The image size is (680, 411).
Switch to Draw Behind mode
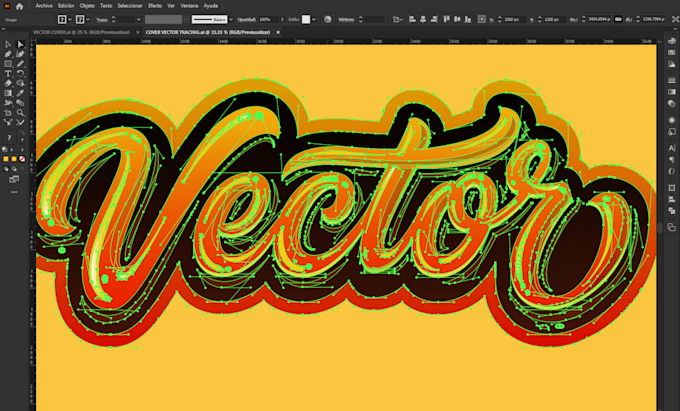14,169
